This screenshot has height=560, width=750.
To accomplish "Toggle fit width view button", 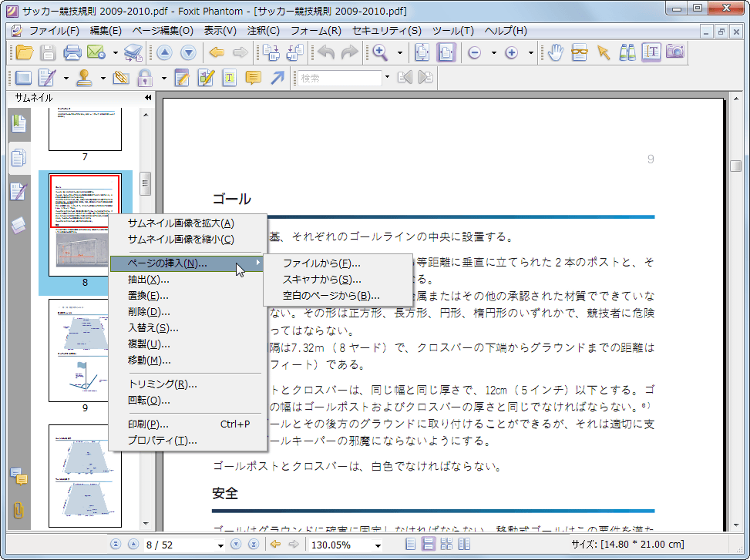I will 446,52.
